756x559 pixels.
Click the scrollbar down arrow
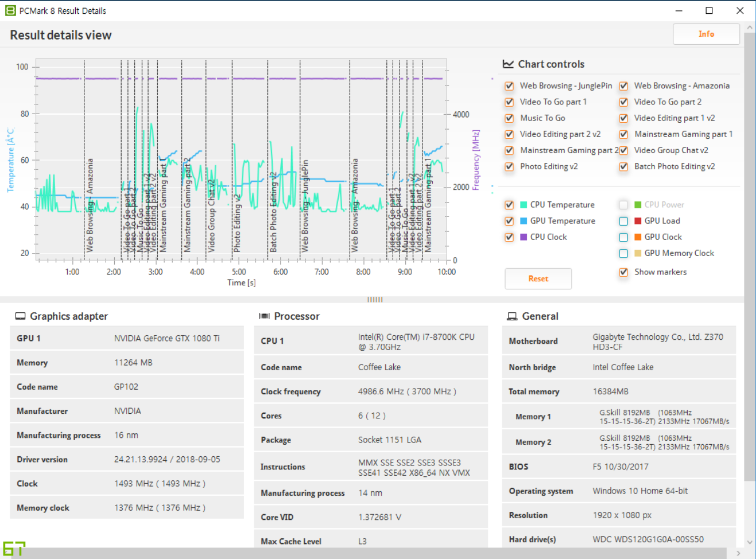(750, 542)
